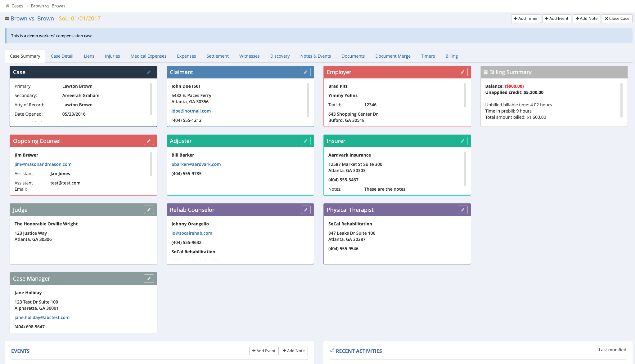This screenshot has width=635, height=364.
Task: Select the Notes & Events tab
Action: tap(315, 56)
